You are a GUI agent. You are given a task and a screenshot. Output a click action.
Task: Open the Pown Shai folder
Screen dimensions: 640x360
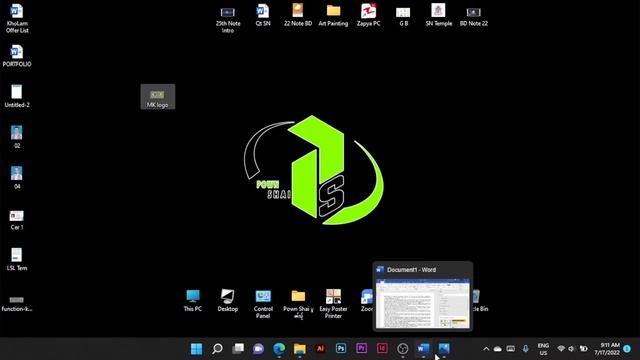click(298, 304)
